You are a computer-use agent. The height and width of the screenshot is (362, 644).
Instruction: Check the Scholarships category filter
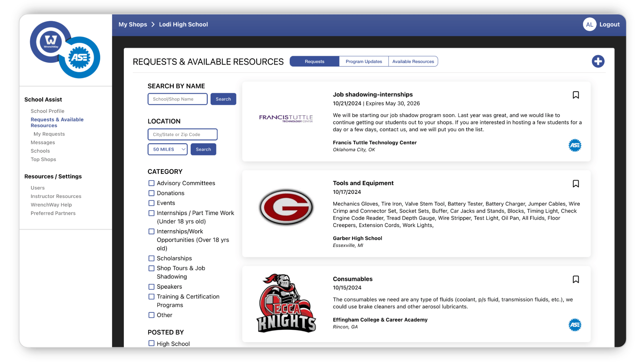[x=151, y=258]
